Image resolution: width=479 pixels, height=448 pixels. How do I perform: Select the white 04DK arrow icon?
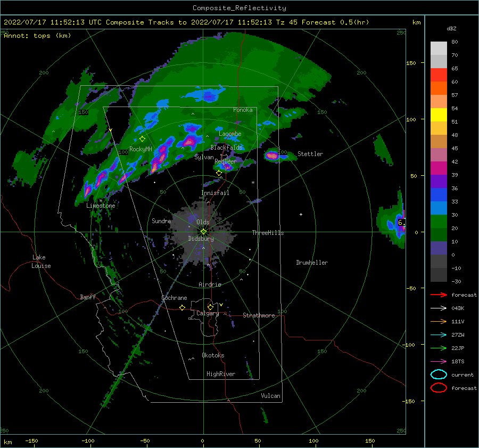pos(439,308)
